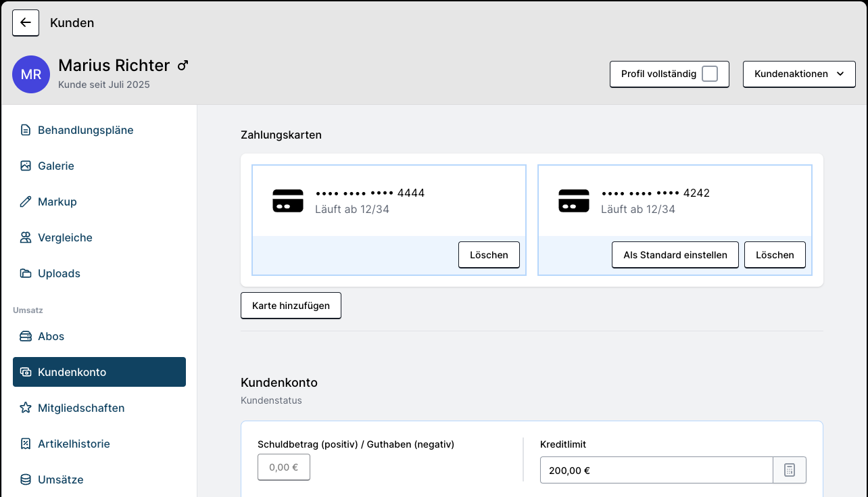Tick the Profil vollständig checkbox
Viewport: 868px width, 497px height.
[709, 74]
